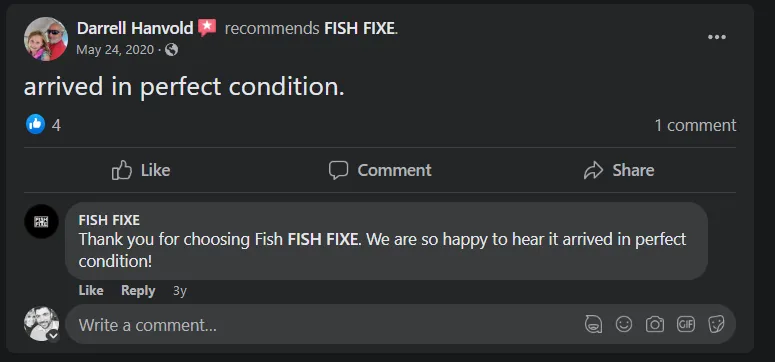Click the globe public audience icon
The height and width of the screenshot is (362, 775).
coord(172,49)
